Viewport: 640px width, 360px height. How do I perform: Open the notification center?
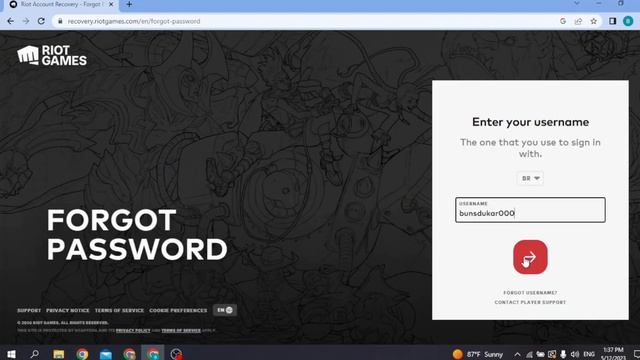pyautogui.click(x=636, y=354)
